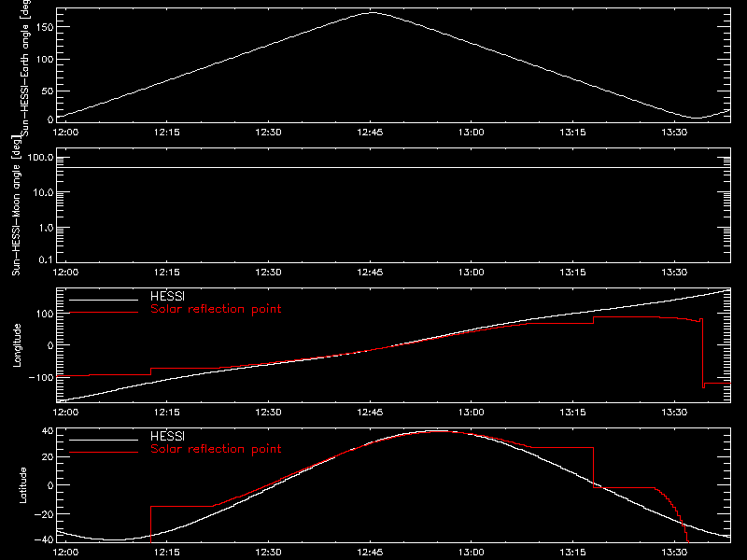Click the 100.0 tick on Moon angle axis

click(41, 158)
